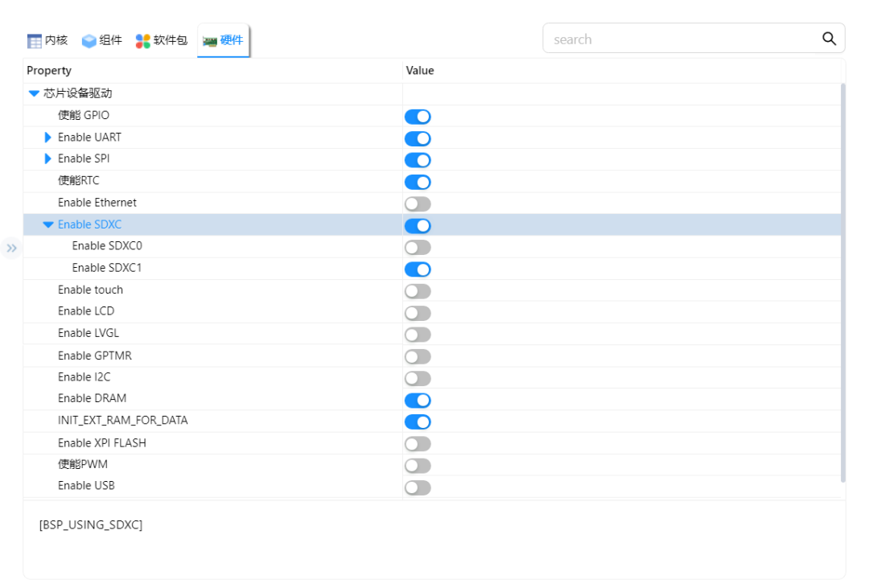Toggle off the Enable SDXC switch
Screen dimensions: 869x588
418,225
